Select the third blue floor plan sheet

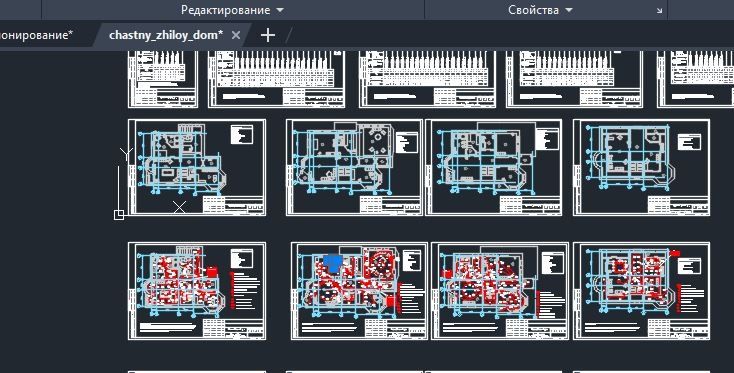[494, 167]
